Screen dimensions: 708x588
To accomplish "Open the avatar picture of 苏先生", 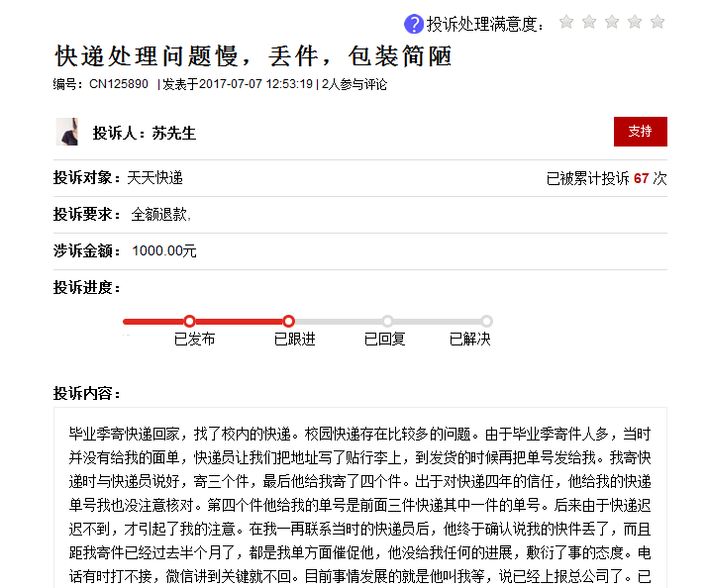I will coord(66,132).
